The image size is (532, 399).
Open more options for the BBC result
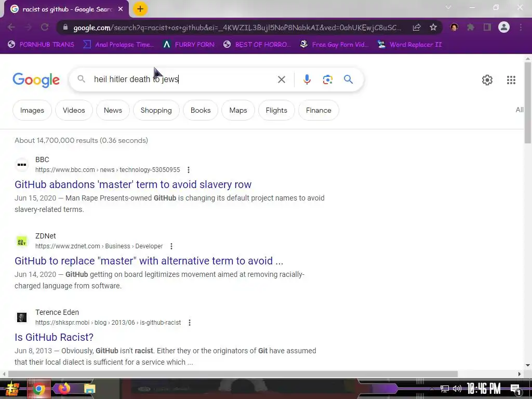click(x=189, y=170)
